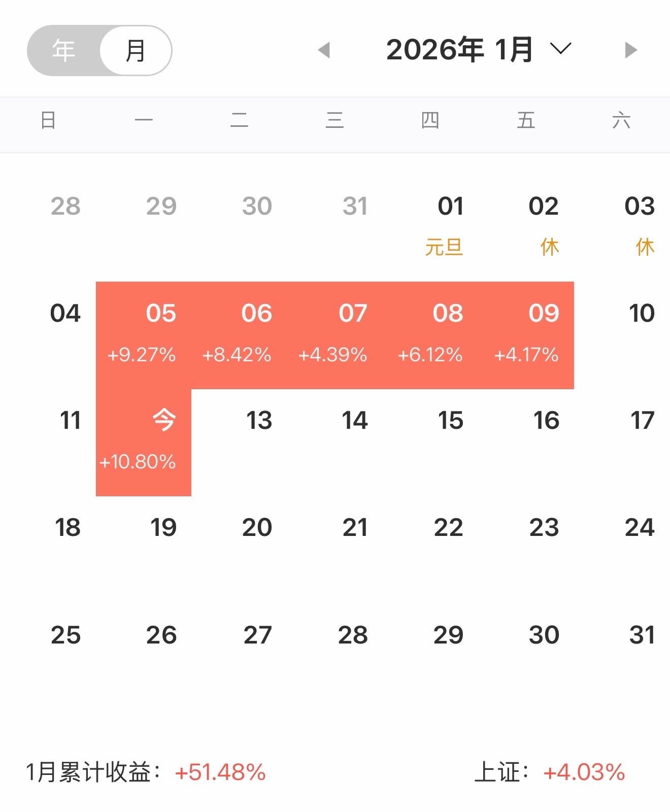
Task: Switch to year view (年)
Action: (x=64, y=51)
